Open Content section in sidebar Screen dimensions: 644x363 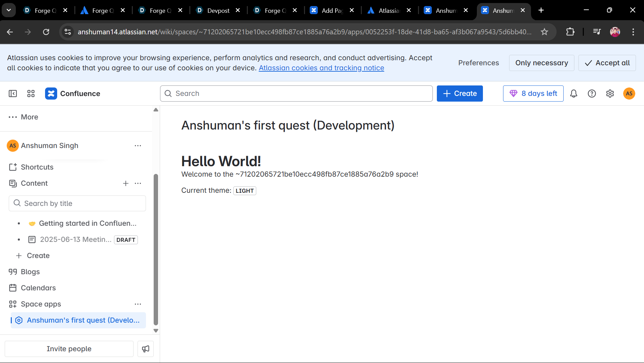34,183
